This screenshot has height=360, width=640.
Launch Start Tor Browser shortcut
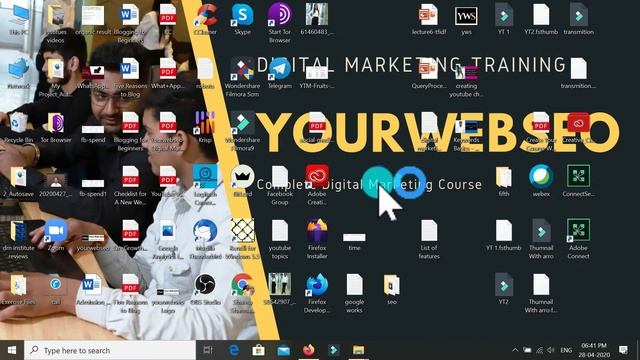[x=280, y=22]
